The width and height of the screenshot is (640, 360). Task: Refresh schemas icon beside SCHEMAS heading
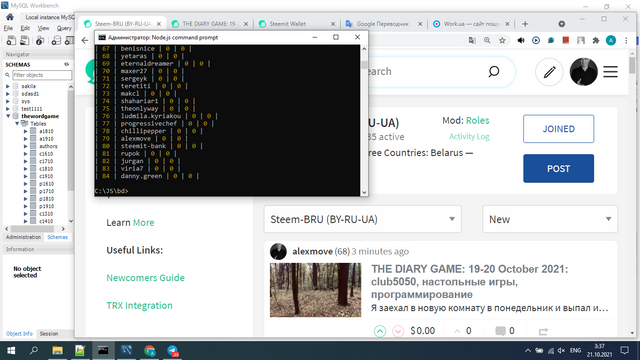click(x=67, y=64)
